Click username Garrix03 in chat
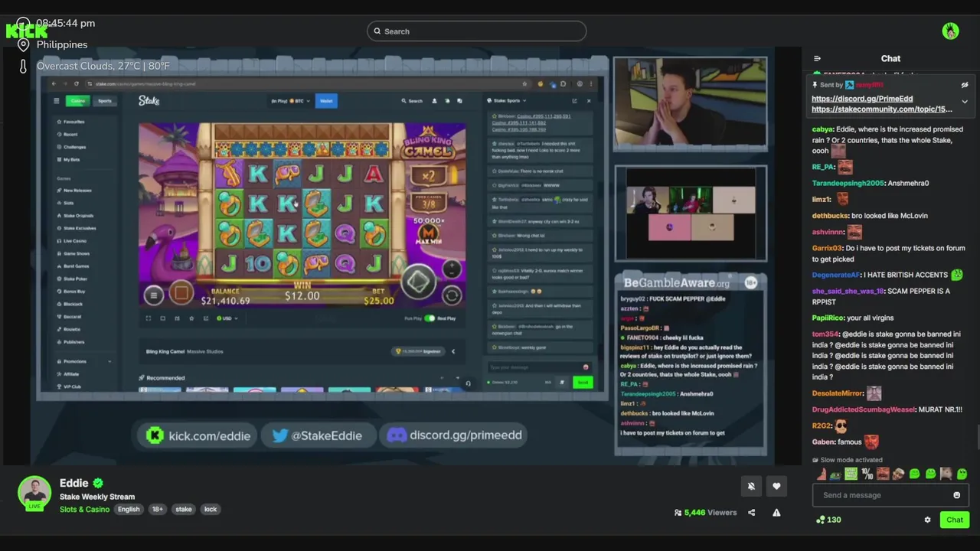The height and width of the screenshot is (551, 980). pyautogui.click(x=827, y=248)
